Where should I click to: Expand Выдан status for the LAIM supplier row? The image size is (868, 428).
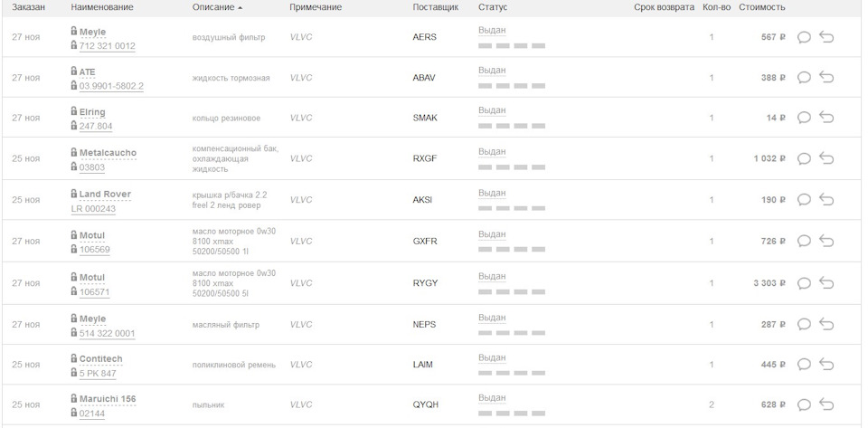pos(491,358)
